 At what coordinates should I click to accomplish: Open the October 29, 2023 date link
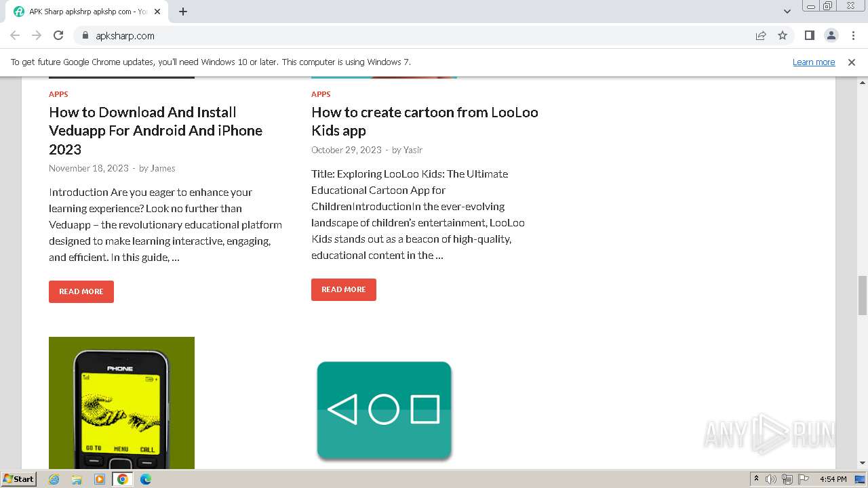347,150
